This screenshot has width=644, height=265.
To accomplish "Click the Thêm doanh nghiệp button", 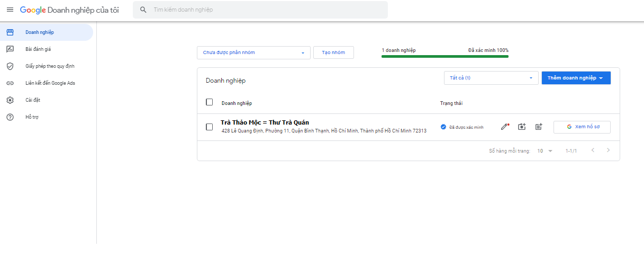I will (x=576, y=78).
